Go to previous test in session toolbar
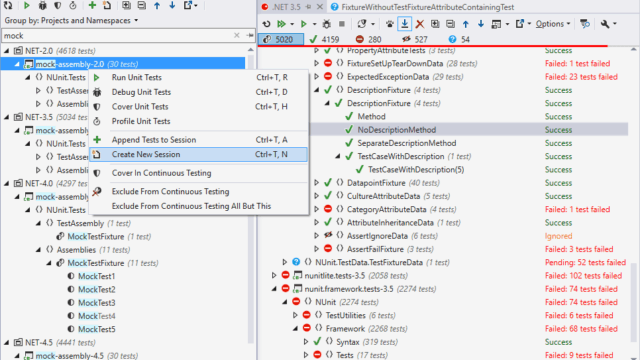The image size is (640, 360). click(466, 24)
